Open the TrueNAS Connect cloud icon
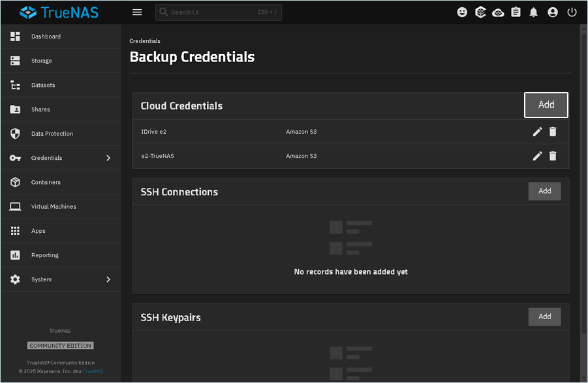588x383 pixels. click(498, 13)
